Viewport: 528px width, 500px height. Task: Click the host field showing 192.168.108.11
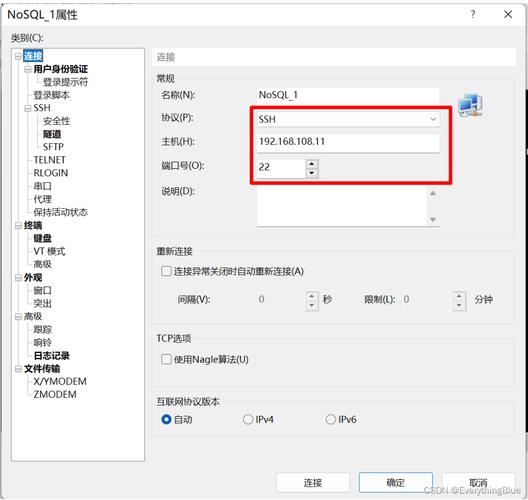(348, 142)
